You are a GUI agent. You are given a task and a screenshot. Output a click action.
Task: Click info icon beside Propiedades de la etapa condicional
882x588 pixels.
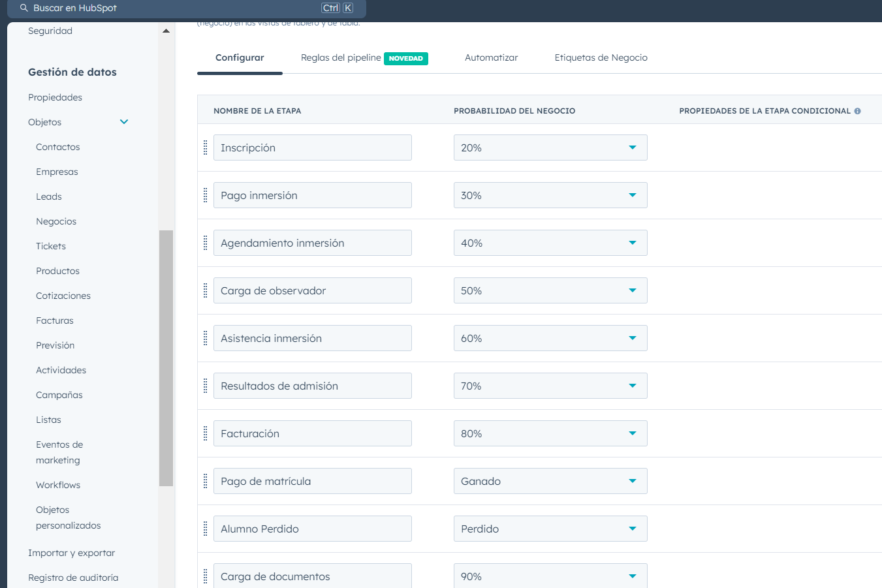click(857, 111)
